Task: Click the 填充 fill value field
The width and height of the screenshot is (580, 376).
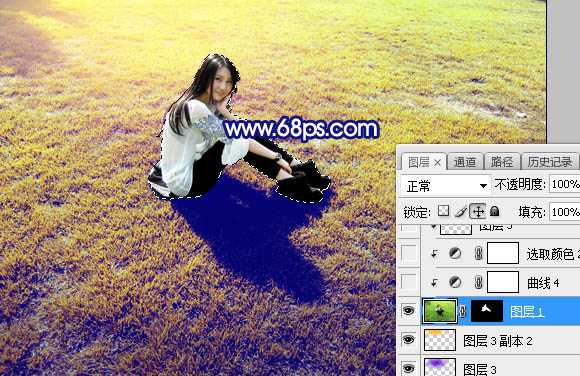Action: (x=564, y=212)
